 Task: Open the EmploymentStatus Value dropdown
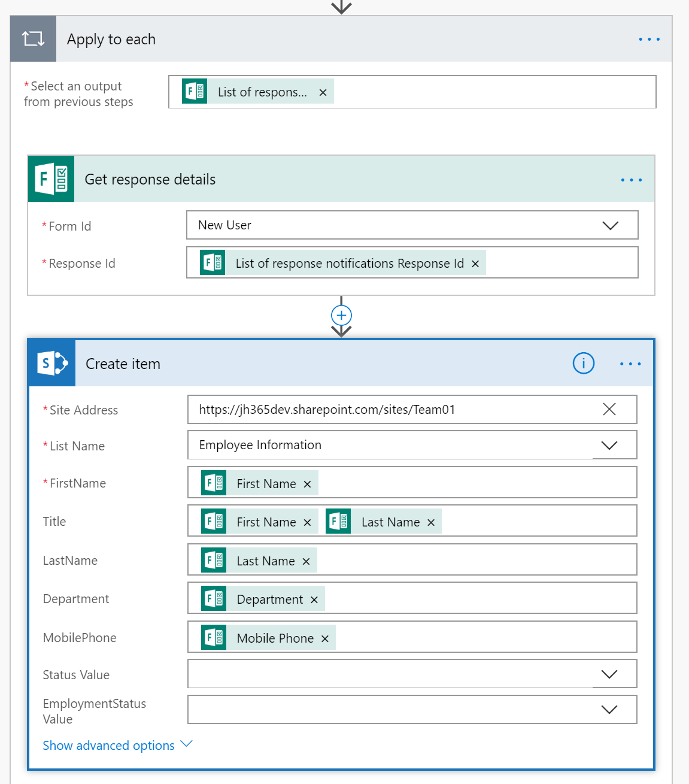pos(609,710)
